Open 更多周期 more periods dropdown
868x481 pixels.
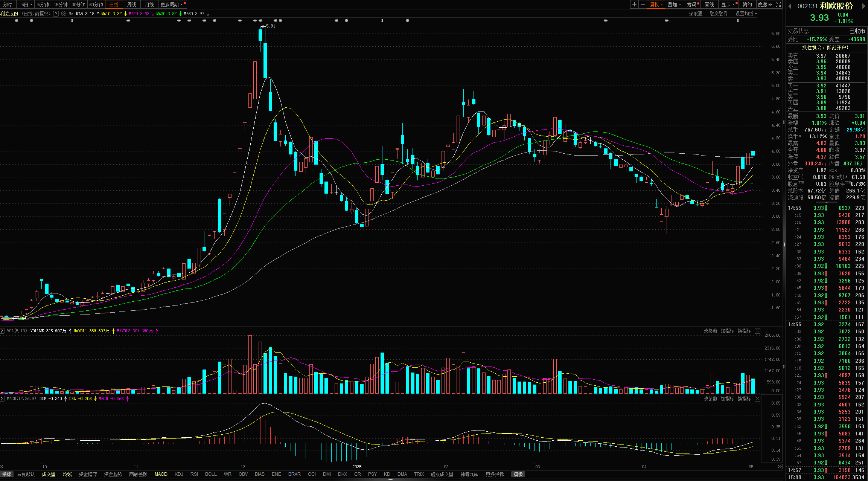(x=172, y=5)
